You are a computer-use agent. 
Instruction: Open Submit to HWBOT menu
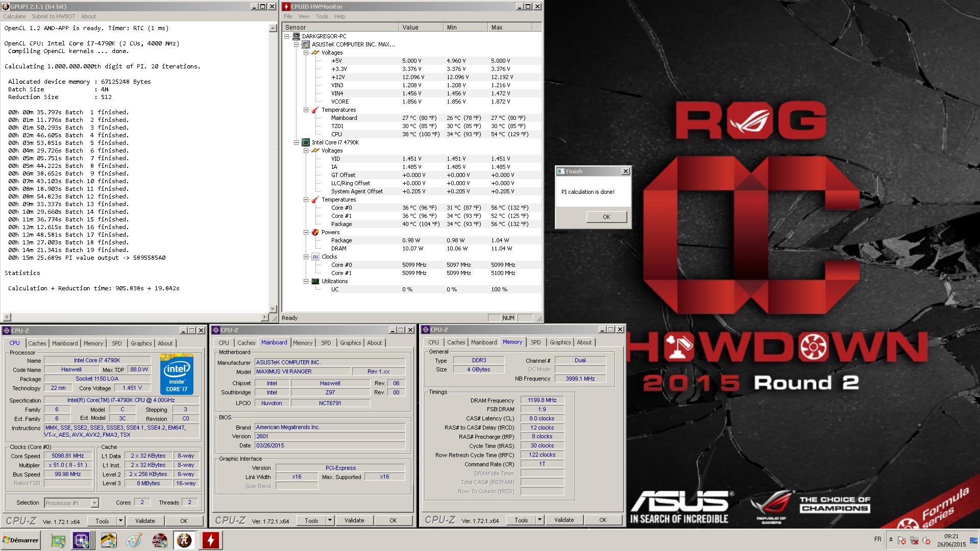point(53,16)
